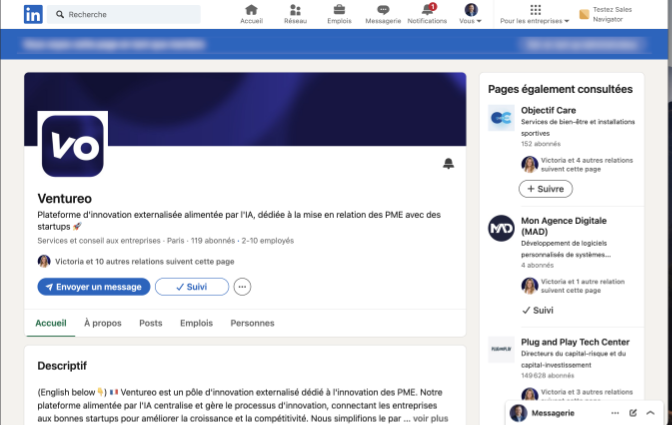Open Messagerie panel options dots
Image resolution: width=672 pixels, height=425 pixels.
click(x=615, y=413)
